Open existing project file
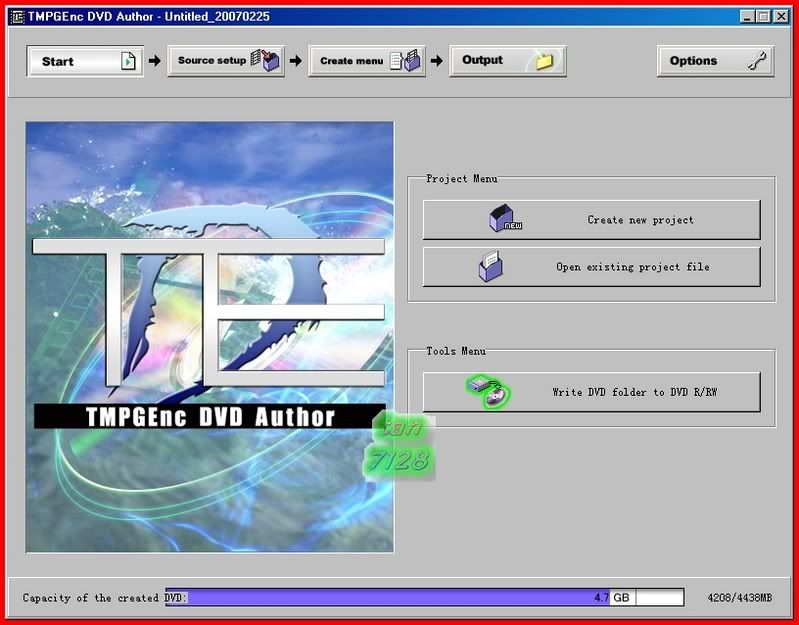The height and width of the screenshot is (625, 799). 592,267
